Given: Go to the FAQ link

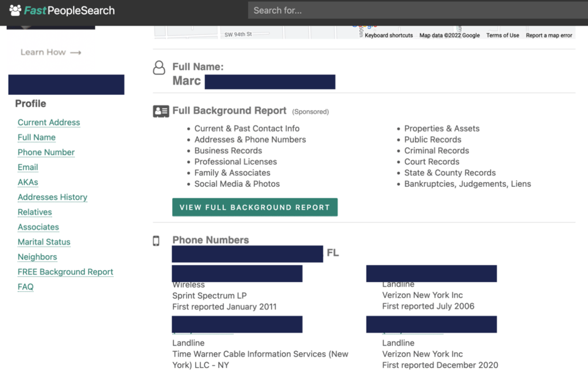Looking at the screenshot, I should [x=25, y=287].
